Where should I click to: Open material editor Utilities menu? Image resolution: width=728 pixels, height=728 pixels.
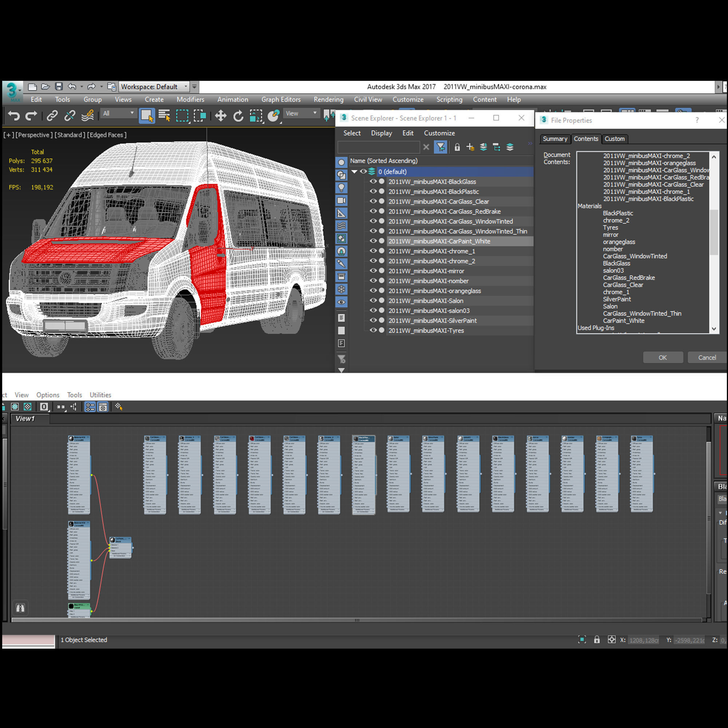tap(100, 395)
